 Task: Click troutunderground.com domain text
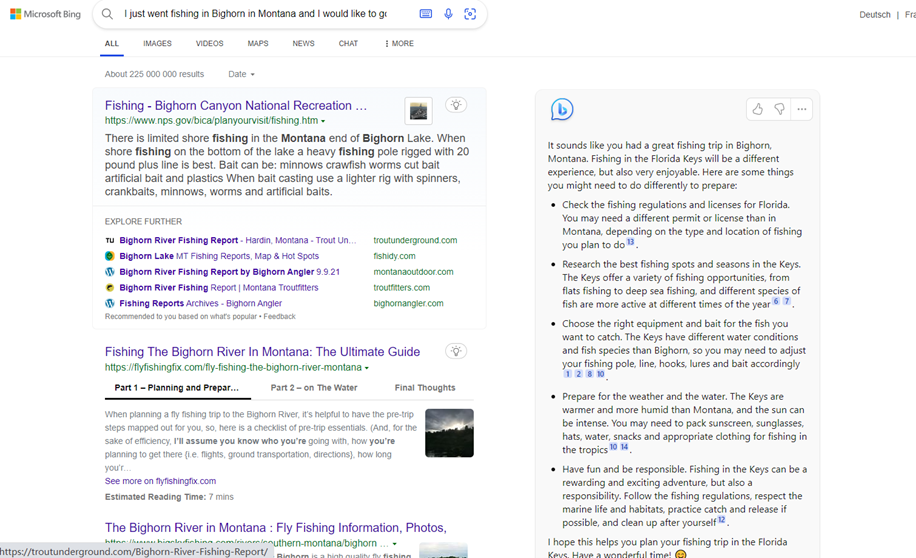pyautogui.click(x=415, y=240)
